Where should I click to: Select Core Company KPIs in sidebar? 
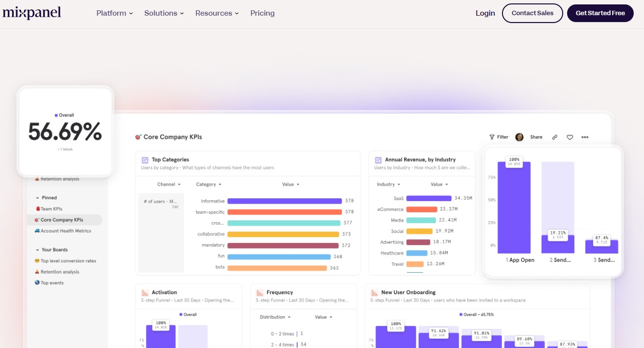65,220
